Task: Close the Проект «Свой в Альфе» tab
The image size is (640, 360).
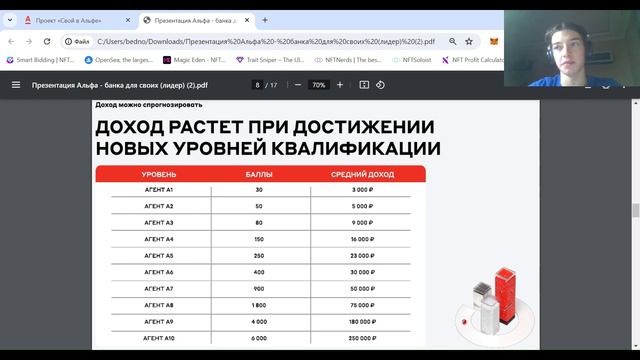Action: (x=128, y=20)
